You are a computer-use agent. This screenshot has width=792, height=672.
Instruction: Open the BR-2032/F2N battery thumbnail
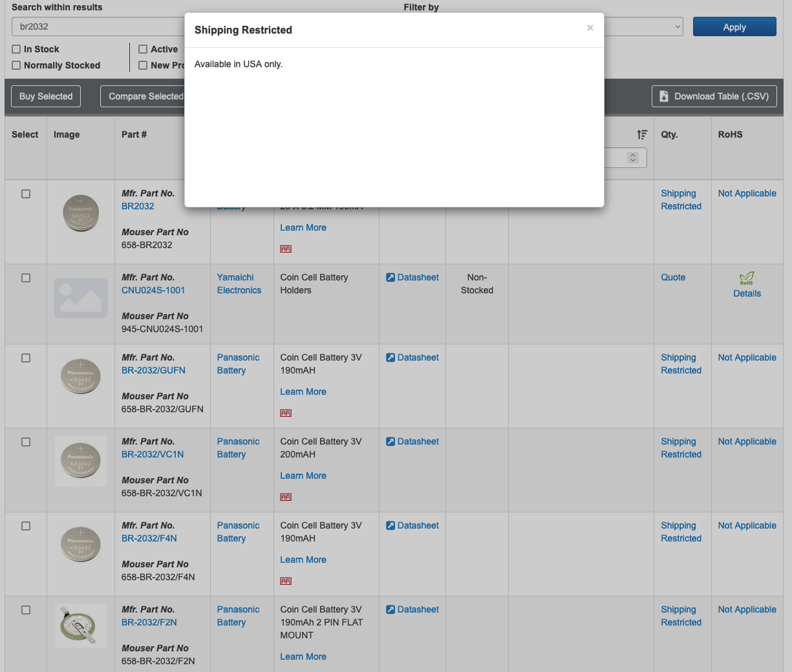coord(81,625)
